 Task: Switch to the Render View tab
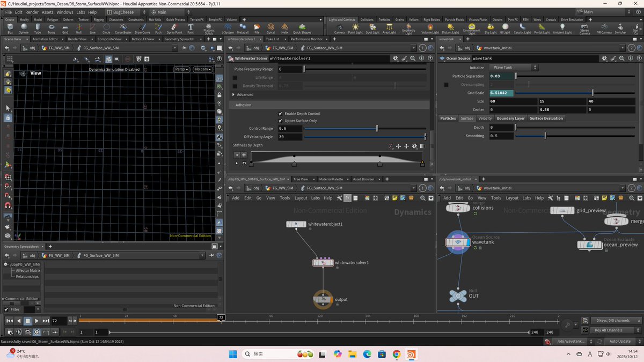(x=77, y=39)
